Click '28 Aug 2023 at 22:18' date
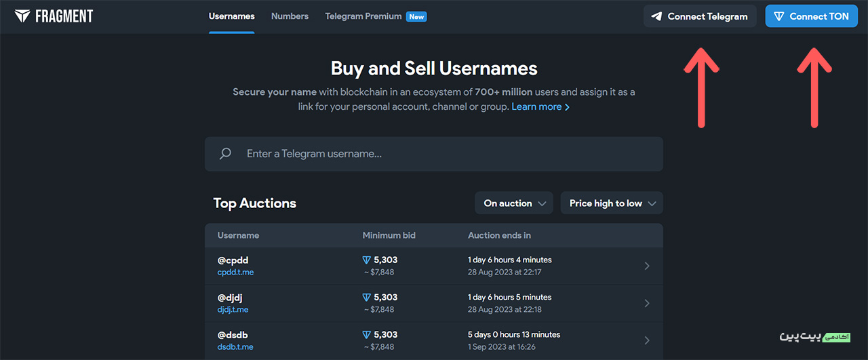Viewport: 868px width, 360px height. pos(505,310)
